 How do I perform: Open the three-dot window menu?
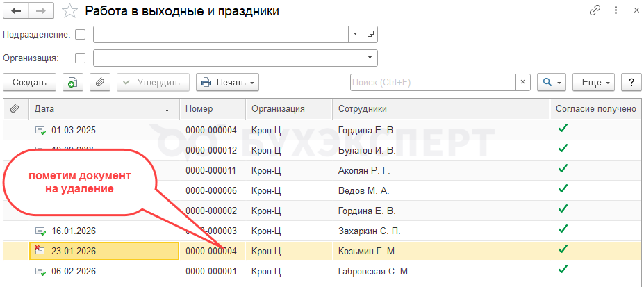coord(616,10)
